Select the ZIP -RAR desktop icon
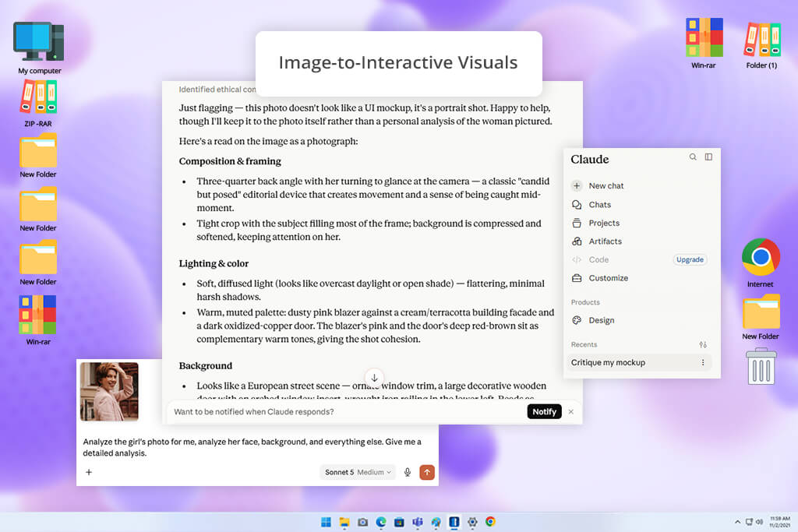Viewport: 798px width, 532px height. 38,104
